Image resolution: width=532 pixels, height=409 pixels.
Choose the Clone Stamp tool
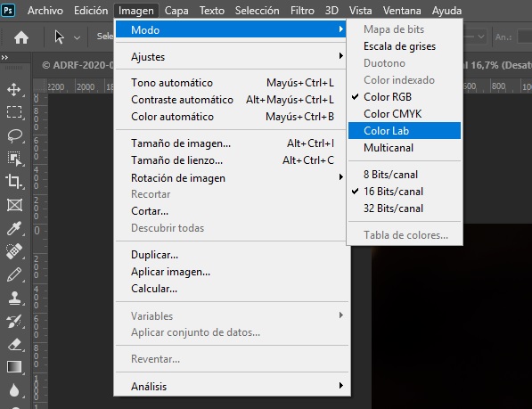click(x=14, y=299)
